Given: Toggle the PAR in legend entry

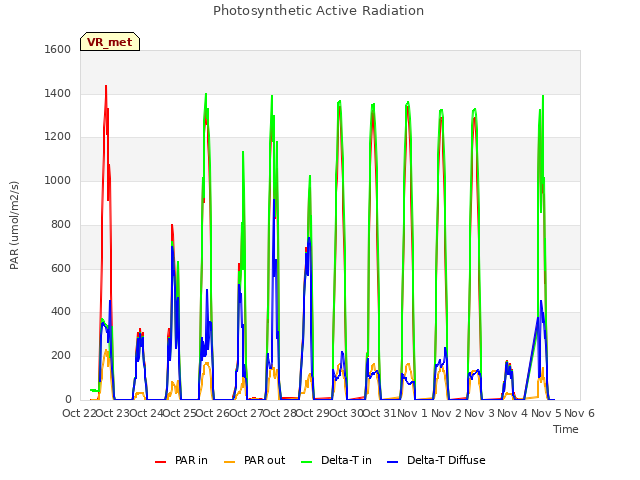Looking at the screenshot, I should tap(181, 460).
